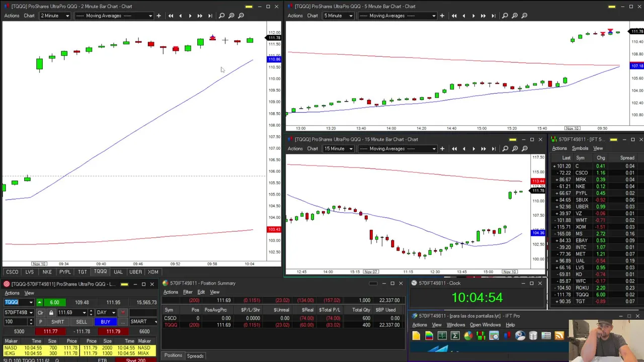
Task: Select the Spreads tab in Position Summary
Action: [x=195, y=356]
